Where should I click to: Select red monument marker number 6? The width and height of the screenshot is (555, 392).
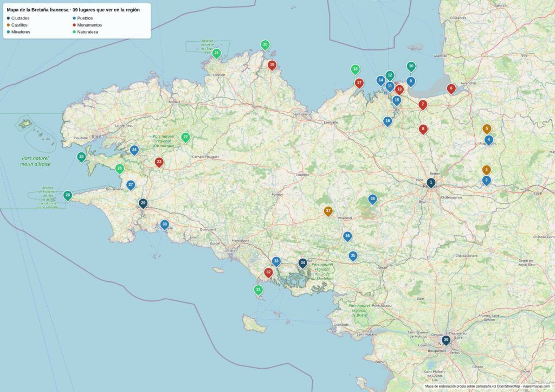point(451,89)
